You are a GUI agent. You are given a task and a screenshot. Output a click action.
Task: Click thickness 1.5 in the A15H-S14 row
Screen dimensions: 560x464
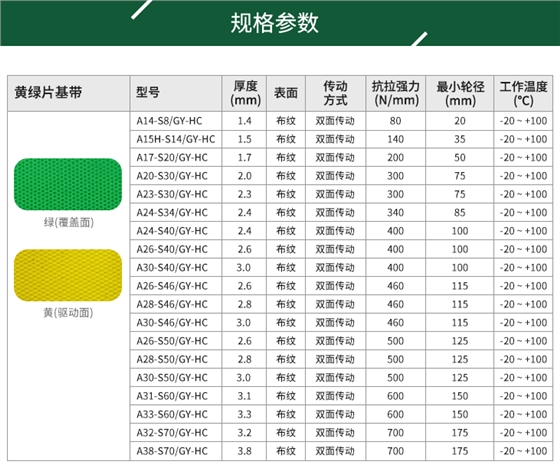pos(245,139)
